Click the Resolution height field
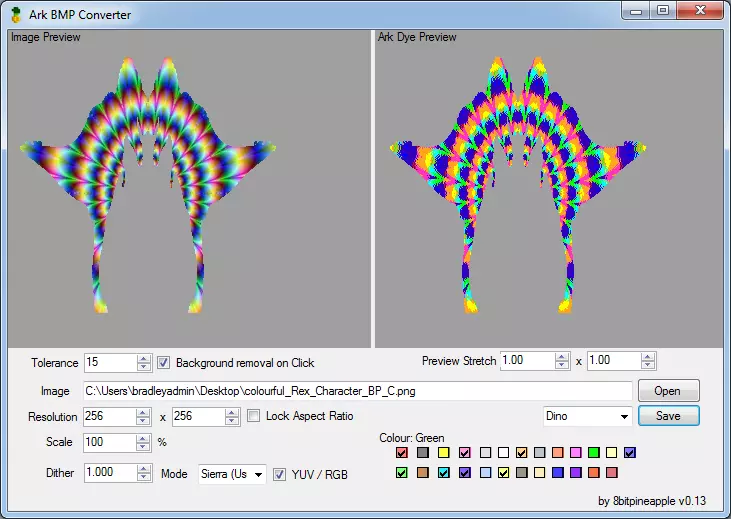The height and width of the screenshot is (519, 731). click(x=199, y=416)
